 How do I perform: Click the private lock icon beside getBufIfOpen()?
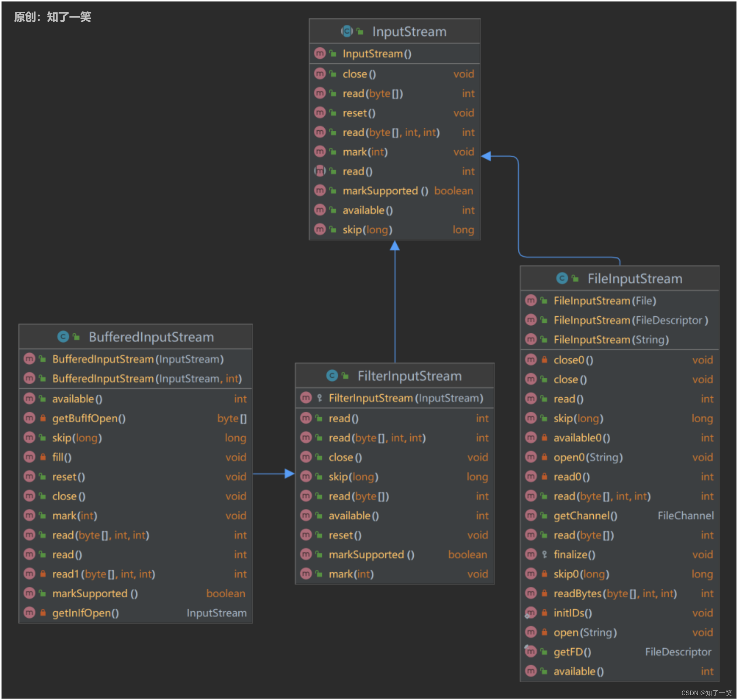(x=43, y=418)
